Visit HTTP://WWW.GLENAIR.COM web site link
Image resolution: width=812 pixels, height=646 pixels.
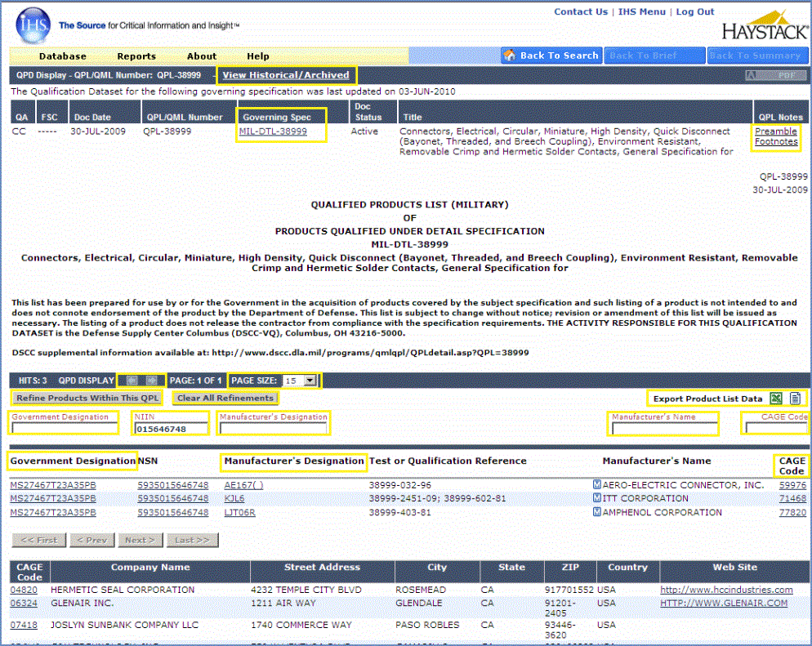coord(724,603)
